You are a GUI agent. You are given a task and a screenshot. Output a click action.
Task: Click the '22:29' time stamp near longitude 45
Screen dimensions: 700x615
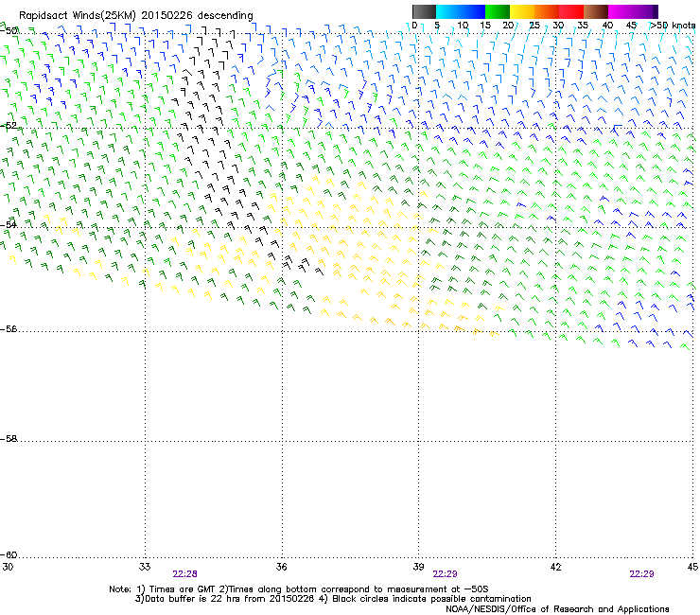(641, 574)
